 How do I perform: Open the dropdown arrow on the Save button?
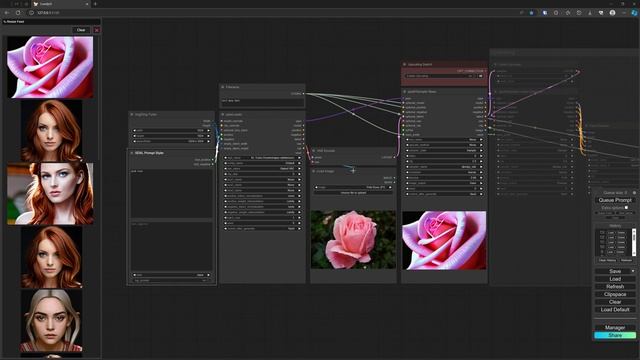[x=633, y=271]
